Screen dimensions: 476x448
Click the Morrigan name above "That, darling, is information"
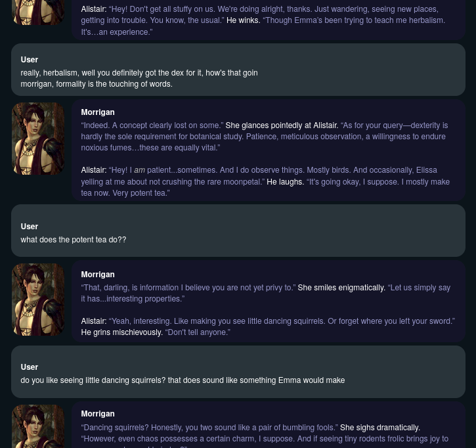98,275
